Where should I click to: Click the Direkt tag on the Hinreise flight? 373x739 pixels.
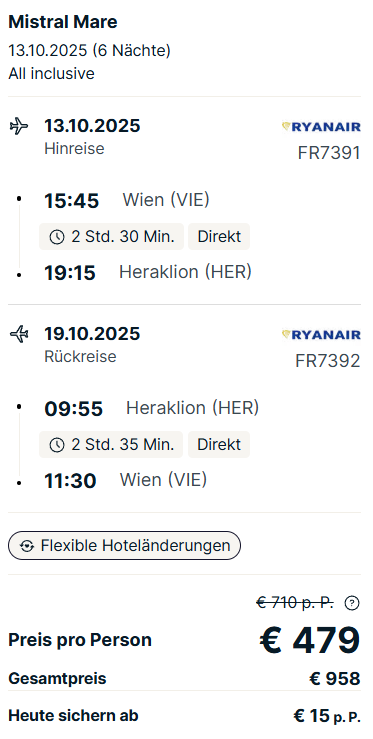point(219,237)
